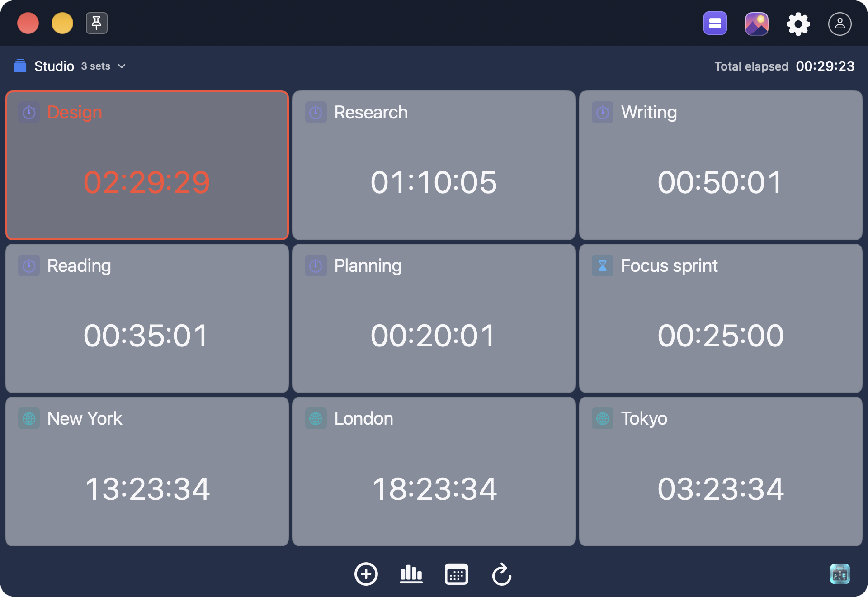Viewport: 868px width, 597px height.
Task: Click the stopwatch icon on Design card
Action: coord(29,112)
